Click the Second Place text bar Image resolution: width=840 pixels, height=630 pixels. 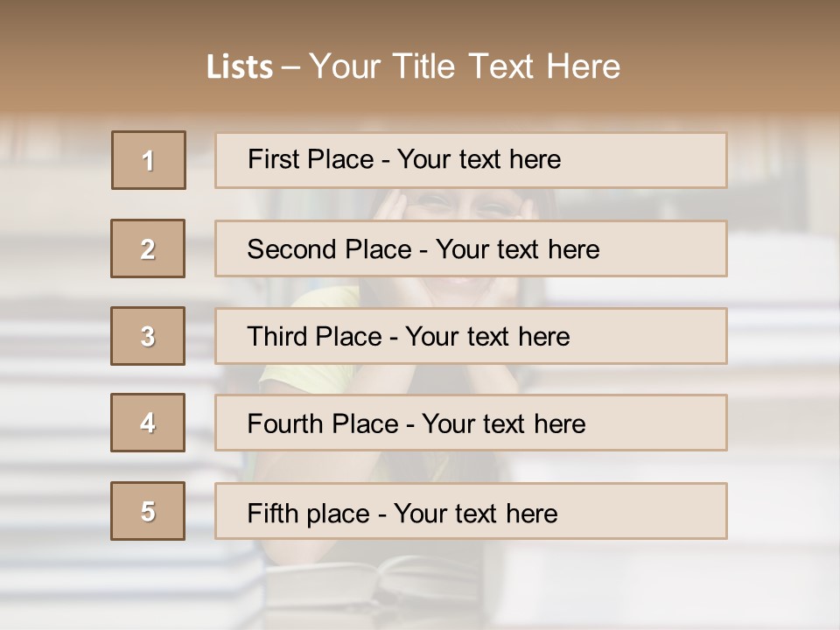pos(471,248)
